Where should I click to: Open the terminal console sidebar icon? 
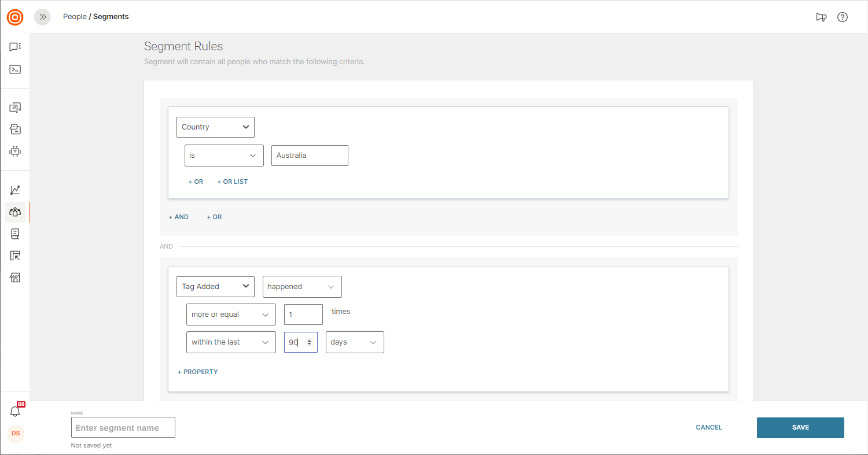[x=15, y=69]
